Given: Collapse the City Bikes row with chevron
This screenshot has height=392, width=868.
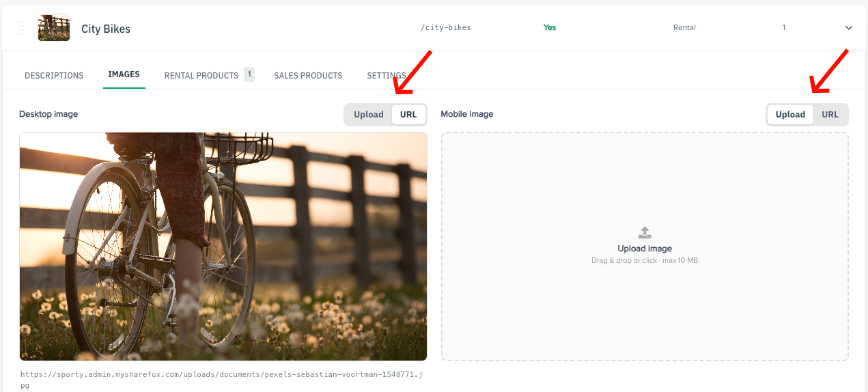Looking at the screenshot, I should [x=849, y=28].
